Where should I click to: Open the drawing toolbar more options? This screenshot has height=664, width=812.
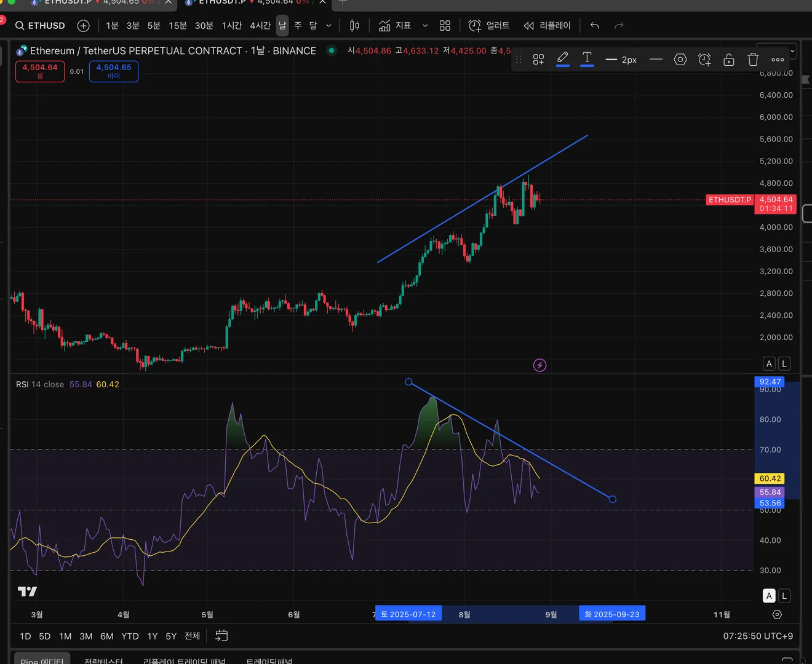pyautogui.click(x=778, y=60)
